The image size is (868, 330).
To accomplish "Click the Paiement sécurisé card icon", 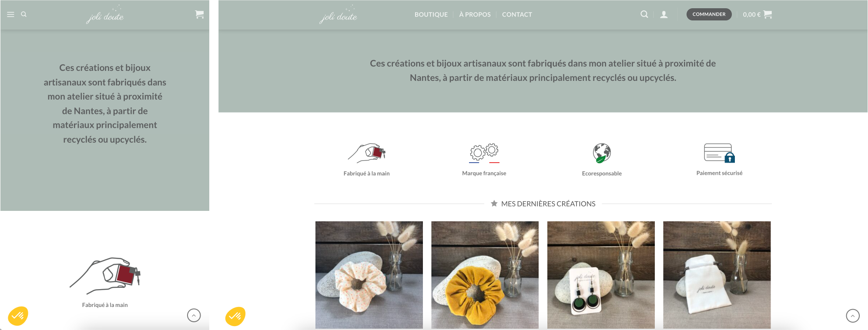I will pos(719,153).
